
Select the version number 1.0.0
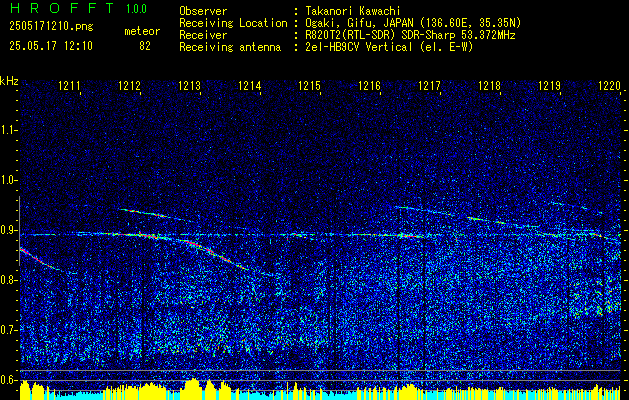[x=136, y=9]
